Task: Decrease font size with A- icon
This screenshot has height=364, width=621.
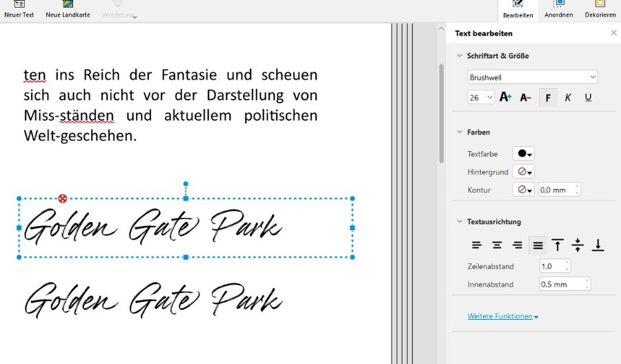Action: (526, 97)
